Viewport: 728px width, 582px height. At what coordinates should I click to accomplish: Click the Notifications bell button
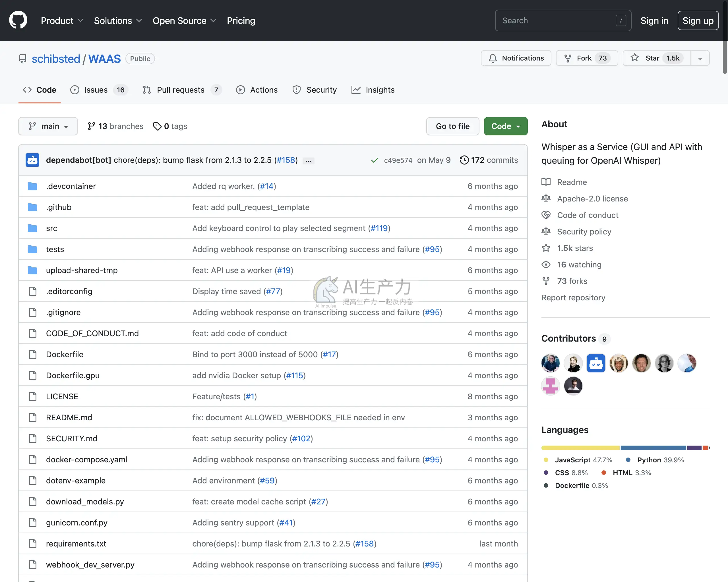pos(516,58)
